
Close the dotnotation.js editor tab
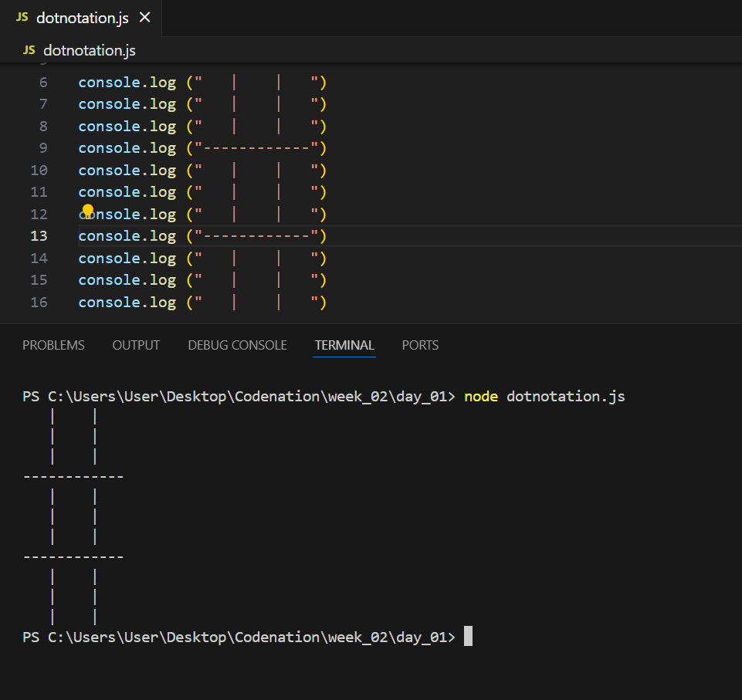(x=145, y=18)
